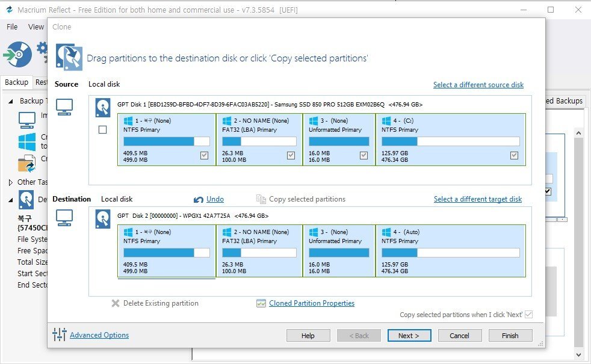Click Windows icon on source partition 2 NO NAME
591x364 pixels.
[227, 121]
